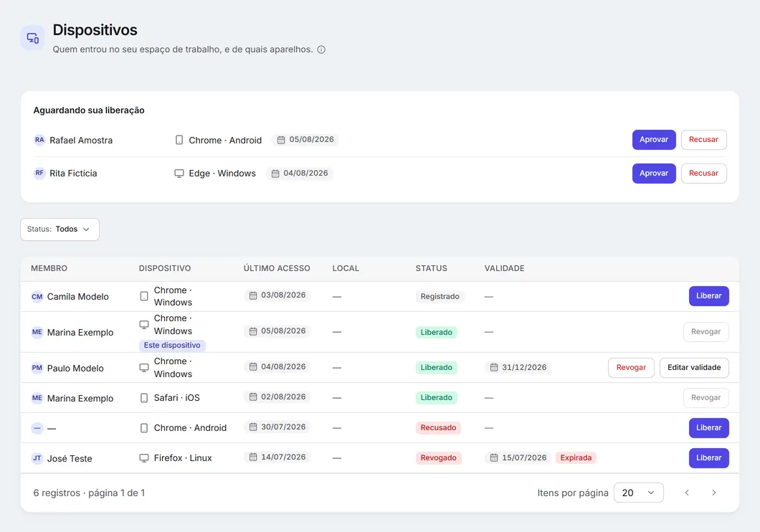Click the name Rafael Amostra
The width and height of the screenshot is (760, 532).
coord(81,141)
